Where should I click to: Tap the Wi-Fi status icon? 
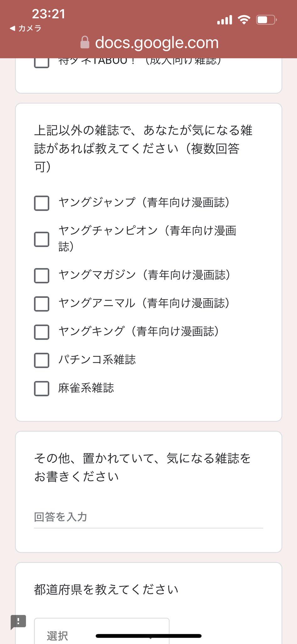244,20
